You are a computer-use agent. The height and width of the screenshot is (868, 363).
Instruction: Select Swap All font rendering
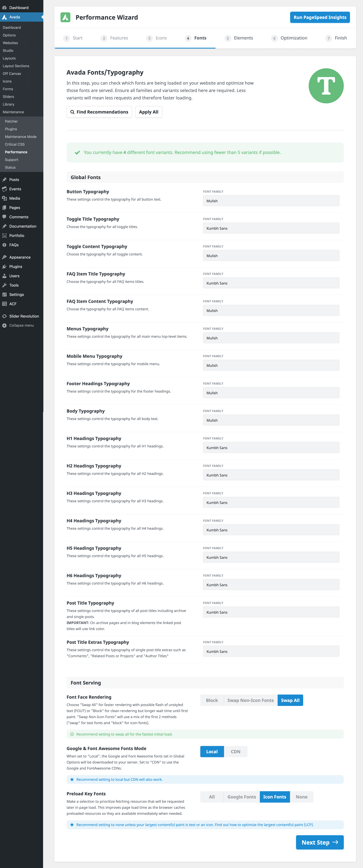(x=290, y=700)
